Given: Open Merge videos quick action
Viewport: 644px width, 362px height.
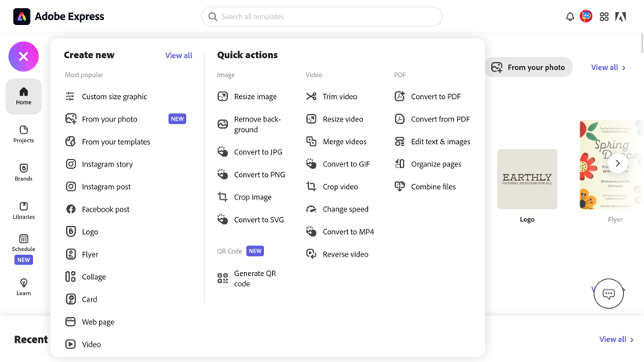Looking at the screenshot, I should (336, 142).
